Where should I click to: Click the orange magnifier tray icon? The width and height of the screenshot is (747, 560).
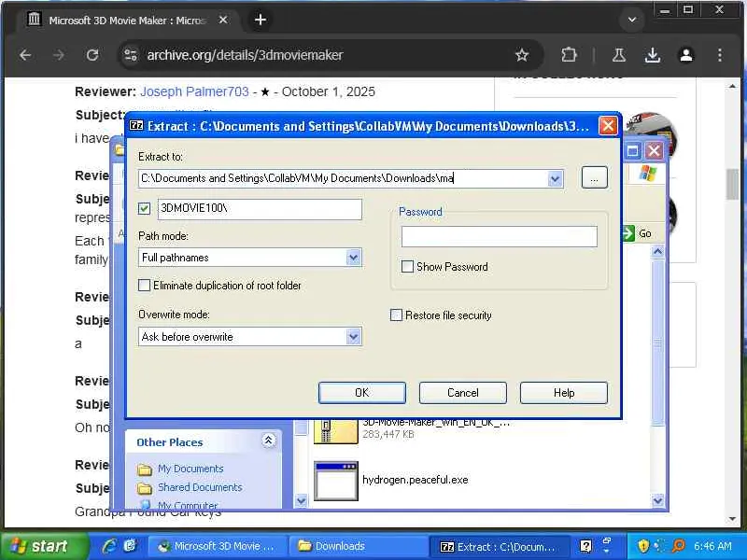pos(678,546)
